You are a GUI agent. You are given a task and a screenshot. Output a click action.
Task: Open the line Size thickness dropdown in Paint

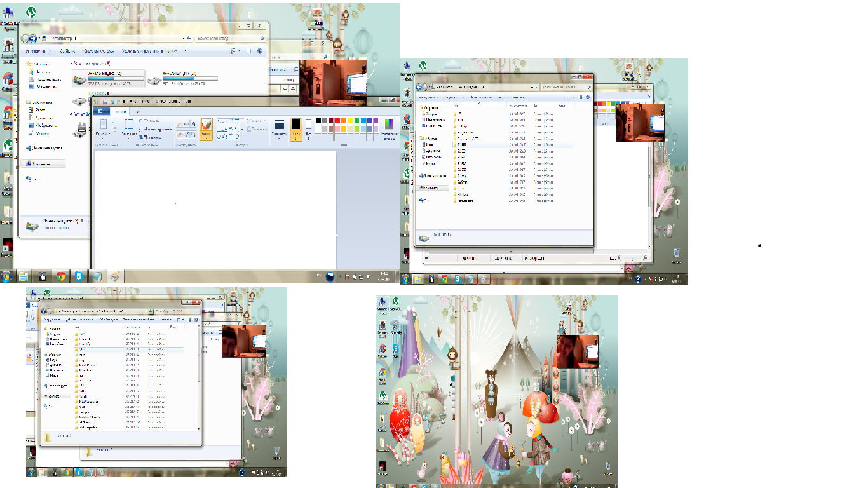point(279,128)
